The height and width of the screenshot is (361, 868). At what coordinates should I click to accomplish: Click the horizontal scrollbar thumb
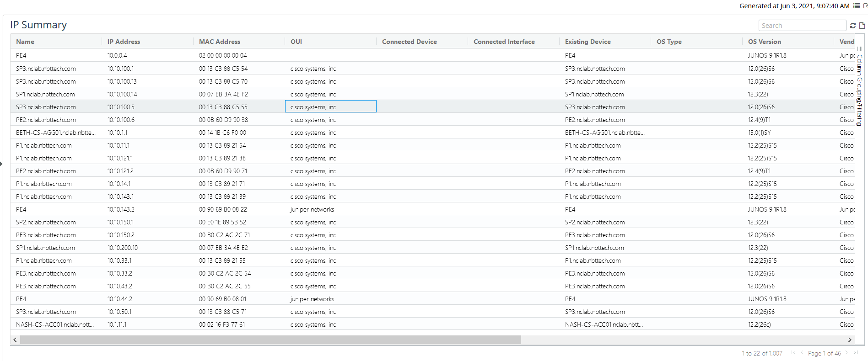point(270,340)
